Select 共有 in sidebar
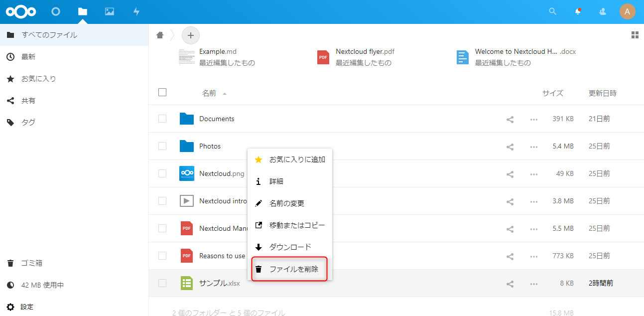Image resolution: width=644 pixels, height=316 pixels. [74, 101]
